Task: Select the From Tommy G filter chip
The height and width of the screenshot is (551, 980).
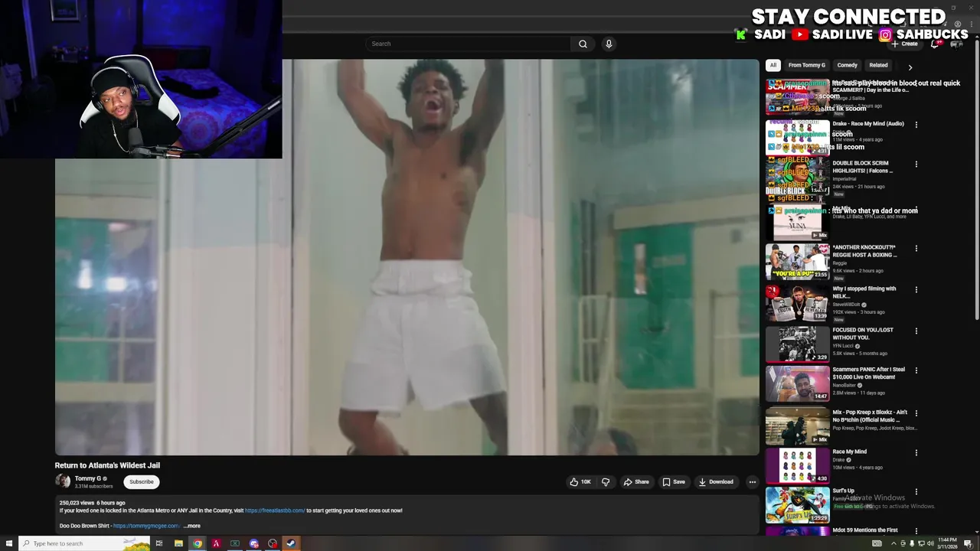Action: coord(807,65)
